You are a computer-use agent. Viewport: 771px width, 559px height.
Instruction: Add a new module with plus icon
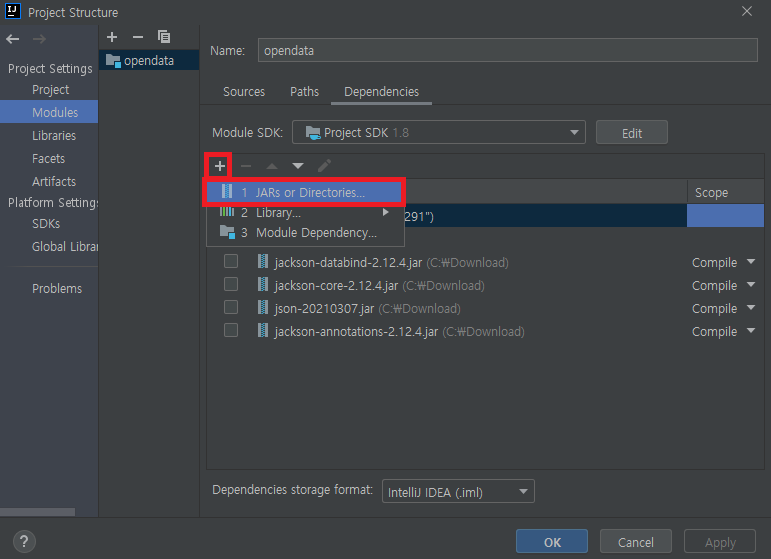click(112, 37)
